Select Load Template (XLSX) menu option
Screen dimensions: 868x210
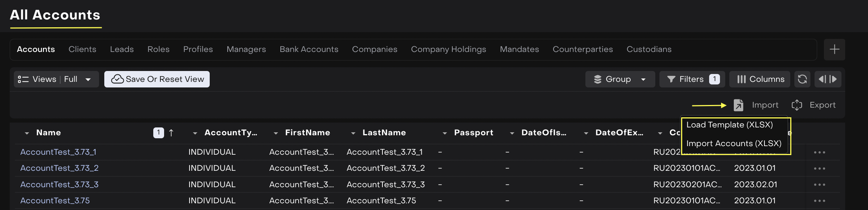729,125
